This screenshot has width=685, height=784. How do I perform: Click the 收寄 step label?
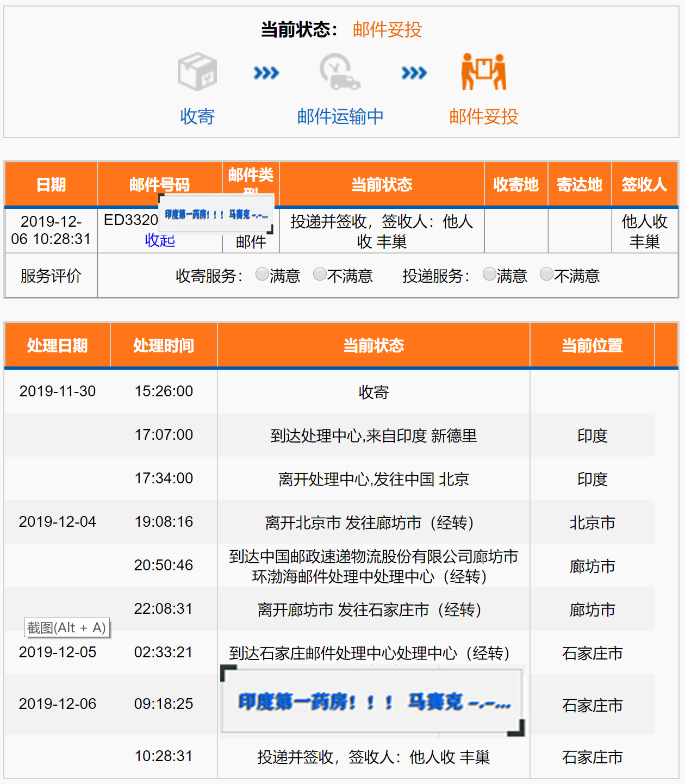(197, 116)
